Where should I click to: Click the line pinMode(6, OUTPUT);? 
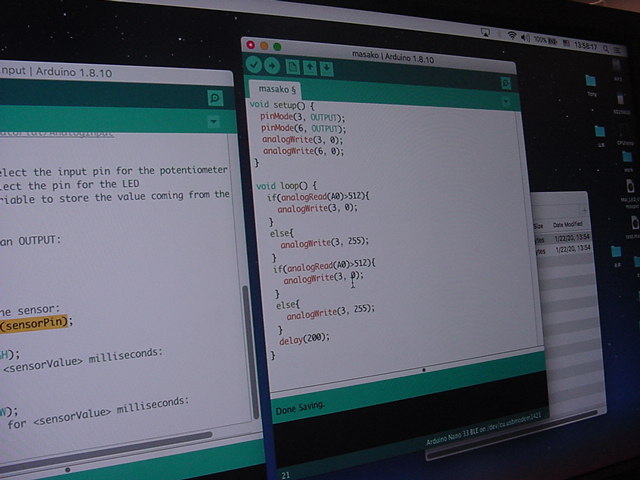[x=304, y=129]
